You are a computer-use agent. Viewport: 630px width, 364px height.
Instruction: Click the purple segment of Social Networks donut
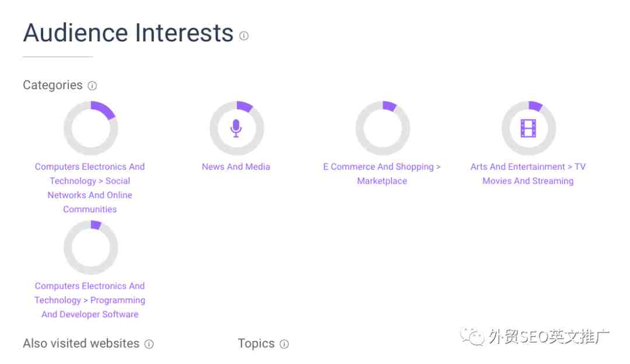pos(104,109)
